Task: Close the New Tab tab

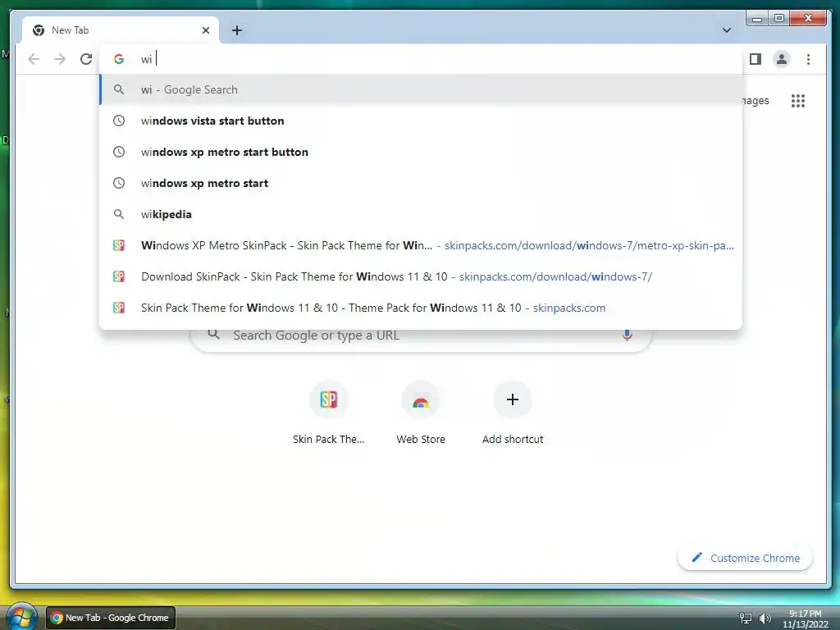Action: (x=206, y=30)
